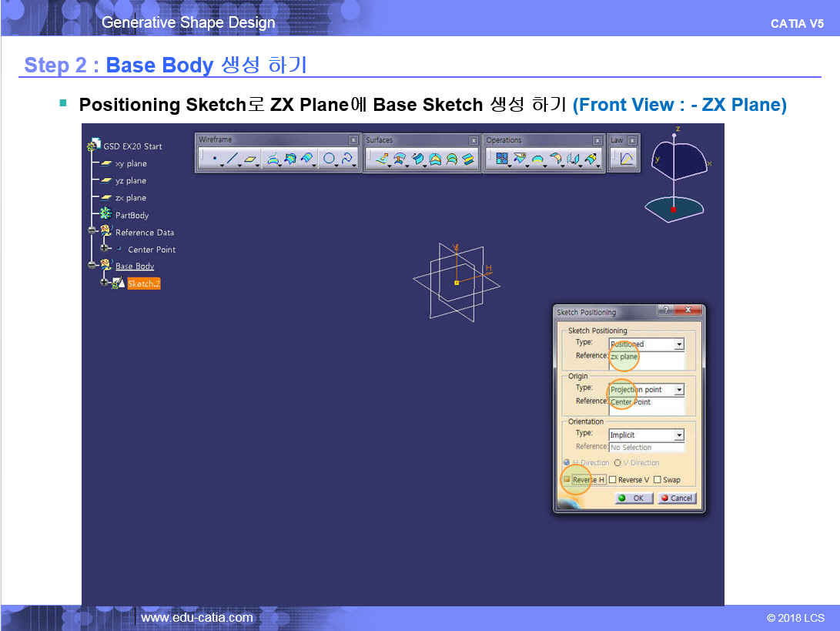Select the Circle tool in Wireframe toolbar
The width and height of the screenshot is (840, 631).
click(x=330, y=159)
